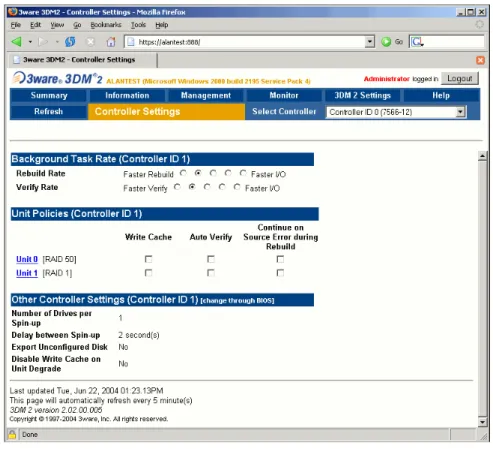Click the page scrollbar down arrow

pos(482,422)
